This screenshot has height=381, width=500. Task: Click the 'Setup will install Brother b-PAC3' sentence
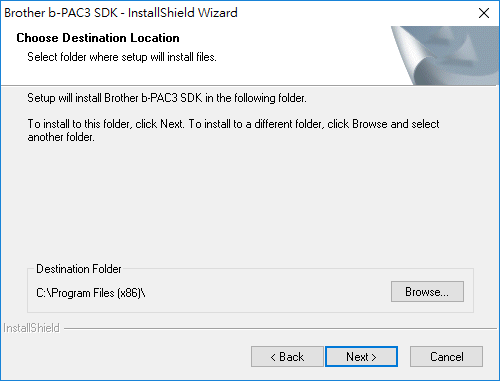pyautogui.click(x=167, y=98)
